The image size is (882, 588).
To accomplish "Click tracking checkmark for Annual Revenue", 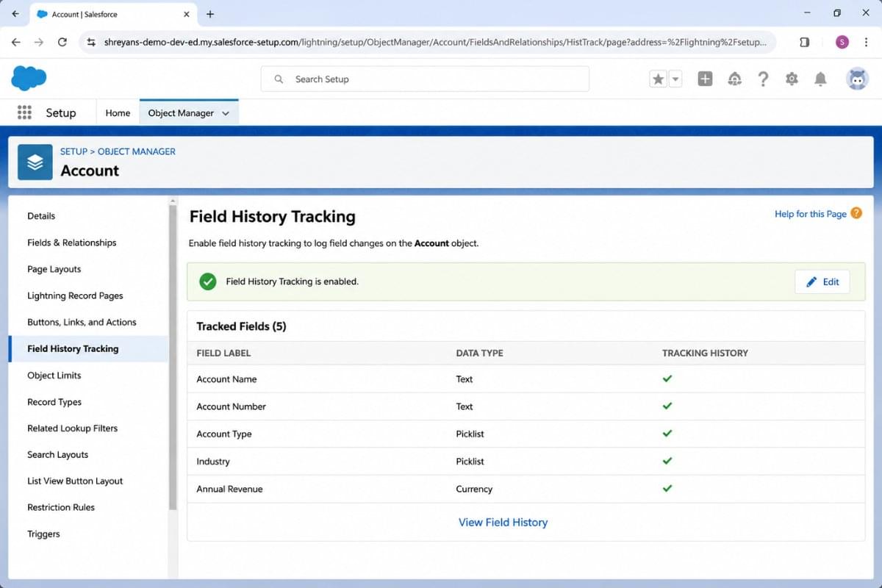I will coord(667,488).
